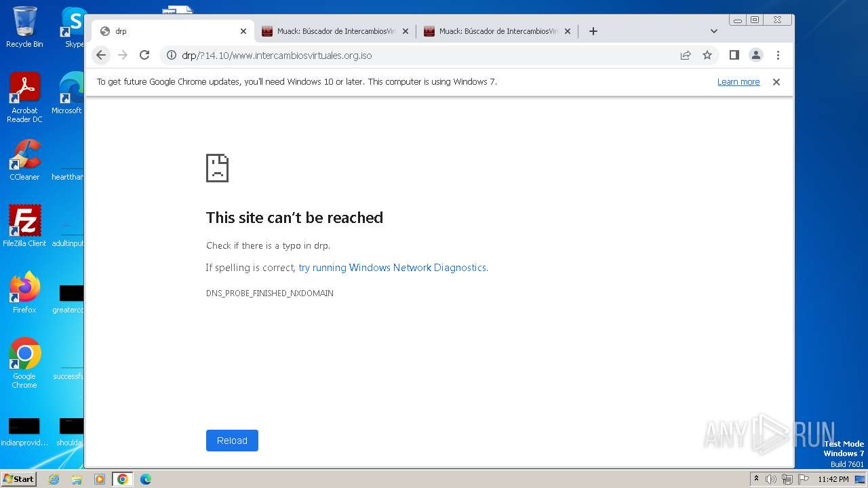Open Internet Explorer from taskbar
This screenshot has height=488, width=868.
(x=54, y=479)
